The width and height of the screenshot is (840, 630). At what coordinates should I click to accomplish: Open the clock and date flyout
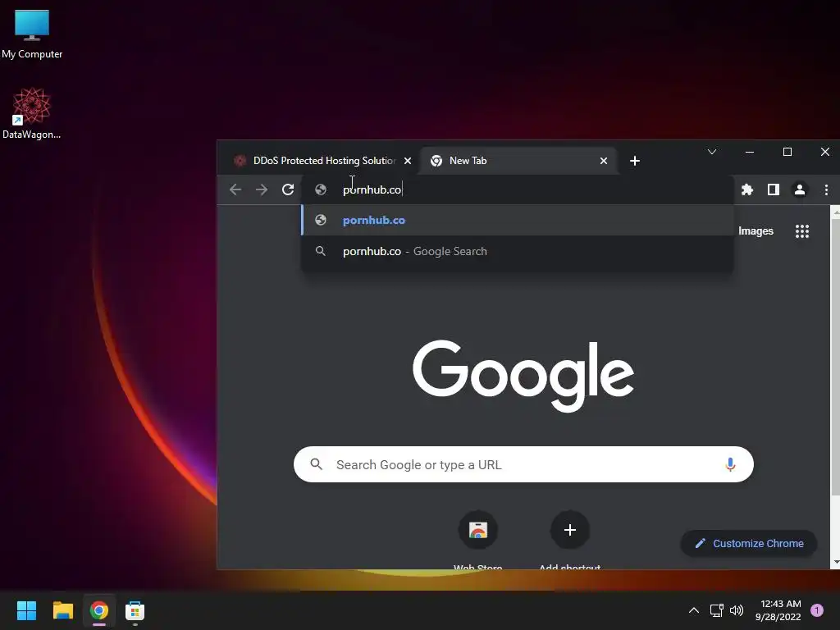[780, 610]
